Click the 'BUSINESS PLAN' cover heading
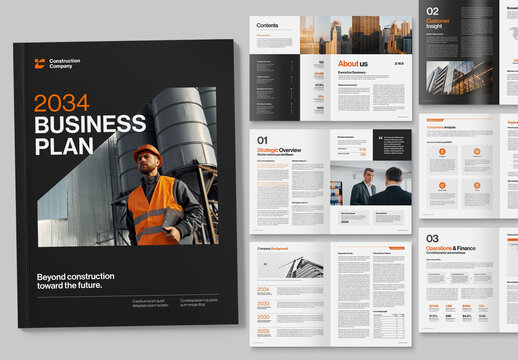518x360 pixels. pyautogui.click(x=90, y=135)
